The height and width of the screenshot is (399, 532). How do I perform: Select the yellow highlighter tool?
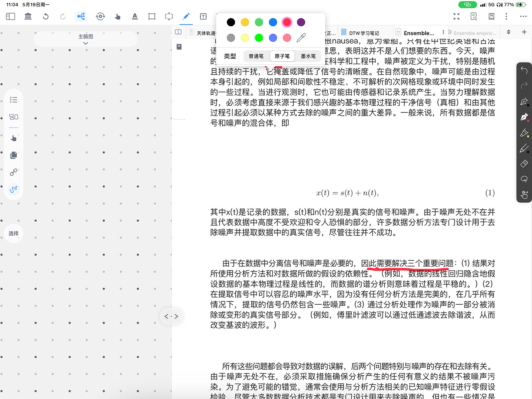click(x=524, y=133)
